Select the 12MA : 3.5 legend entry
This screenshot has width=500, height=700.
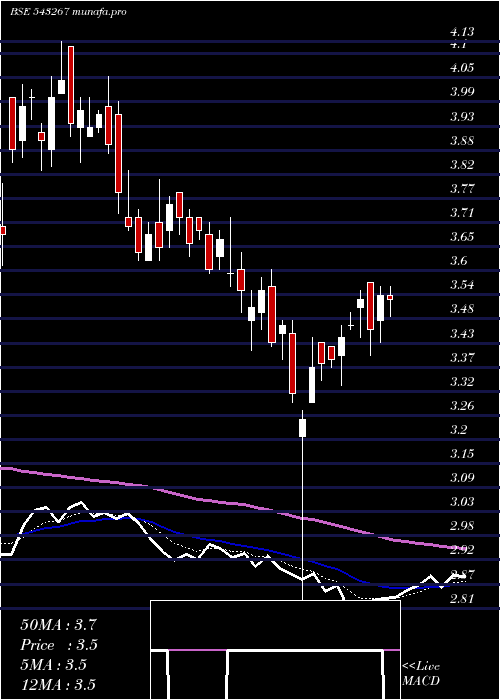pyautogui.click(x=58, y=685)
